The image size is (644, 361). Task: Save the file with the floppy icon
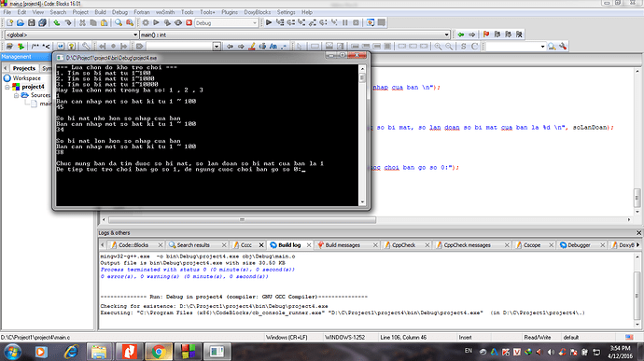pyautogui.click(x=31, y=23)
